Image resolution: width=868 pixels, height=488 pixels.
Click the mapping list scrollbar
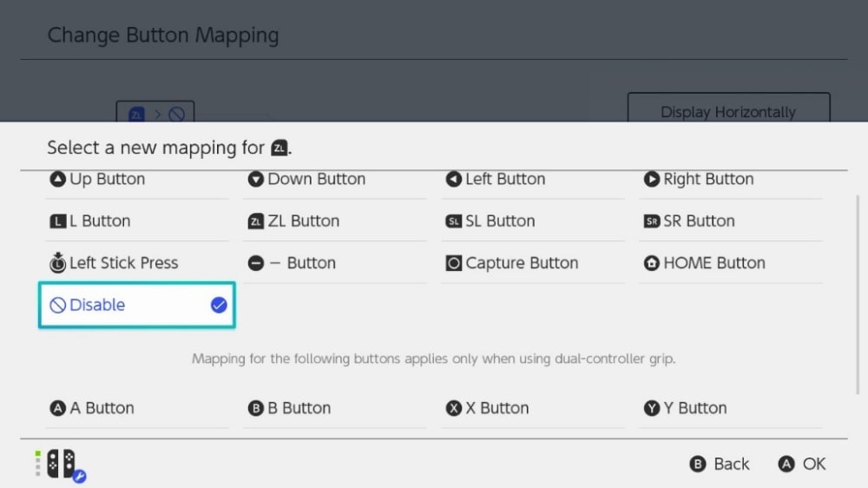858,295
